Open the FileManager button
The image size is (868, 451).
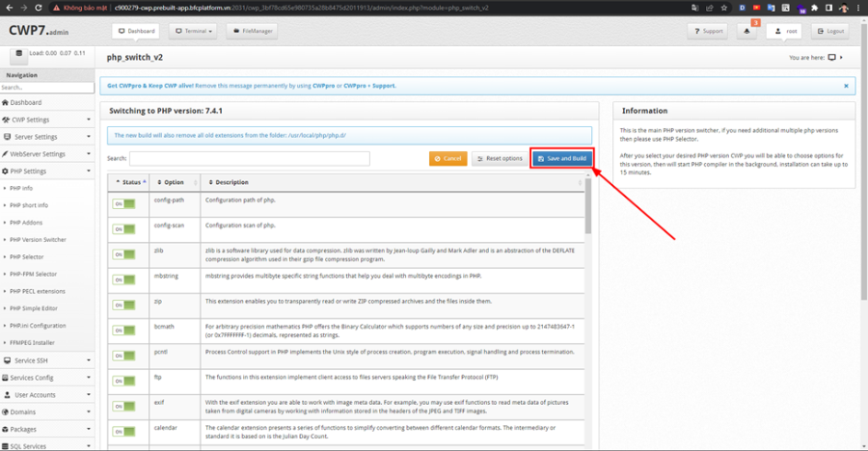253,31
